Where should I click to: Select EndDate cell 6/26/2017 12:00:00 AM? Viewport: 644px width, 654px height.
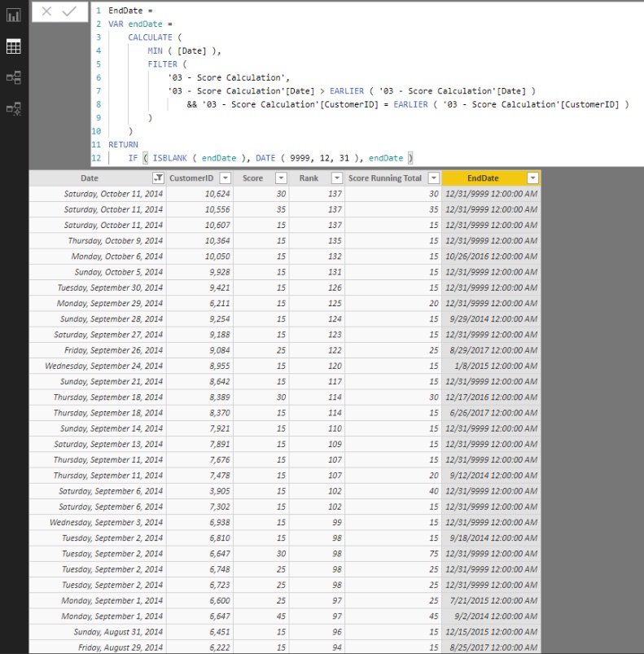tap(491, 413)
